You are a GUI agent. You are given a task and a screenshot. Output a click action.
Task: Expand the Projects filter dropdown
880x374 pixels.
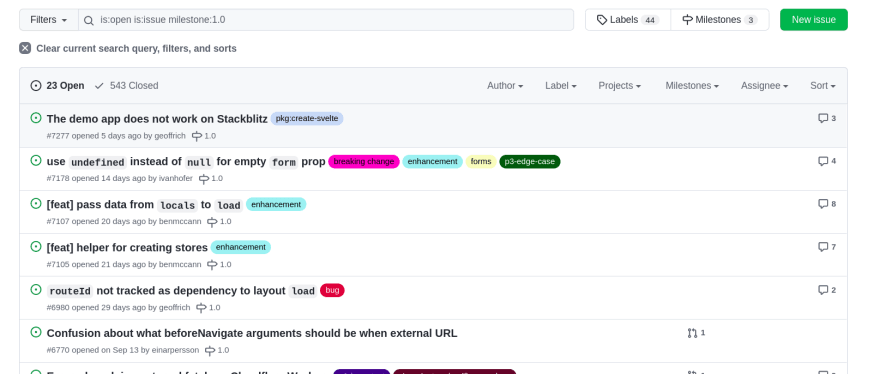tap(620, 85)
